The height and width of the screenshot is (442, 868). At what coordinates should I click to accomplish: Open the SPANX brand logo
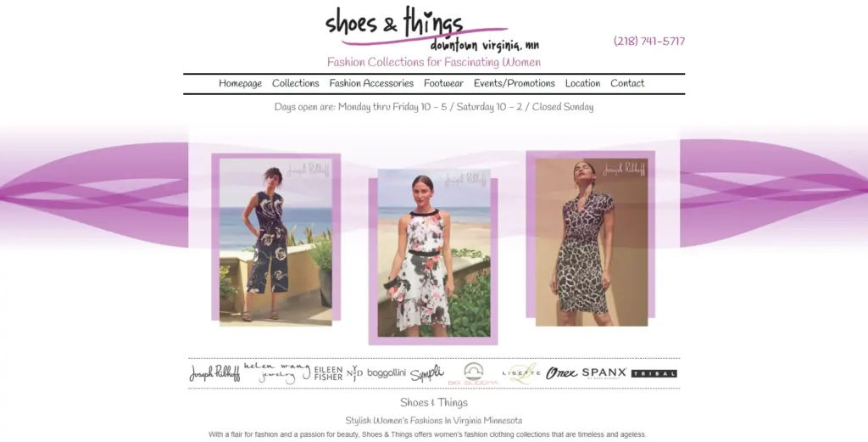(604, 372)
